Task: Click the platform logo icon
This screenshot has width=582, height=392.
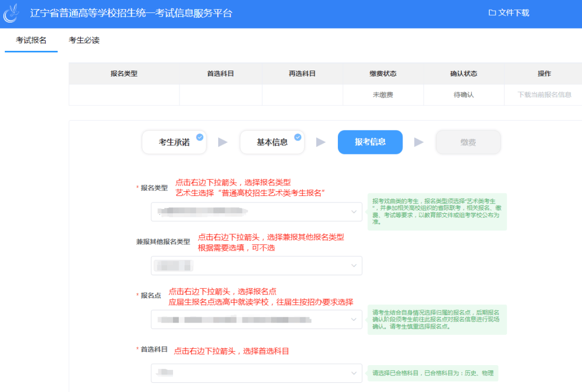Action: coord(12,13)
